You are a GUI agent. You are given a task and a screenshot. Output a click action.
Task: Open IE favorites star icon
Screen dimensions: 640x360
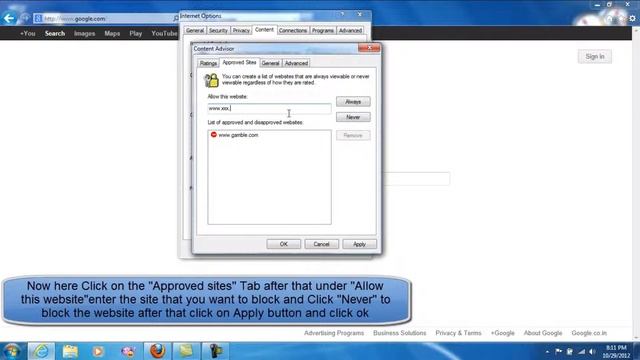click(621, 18)
